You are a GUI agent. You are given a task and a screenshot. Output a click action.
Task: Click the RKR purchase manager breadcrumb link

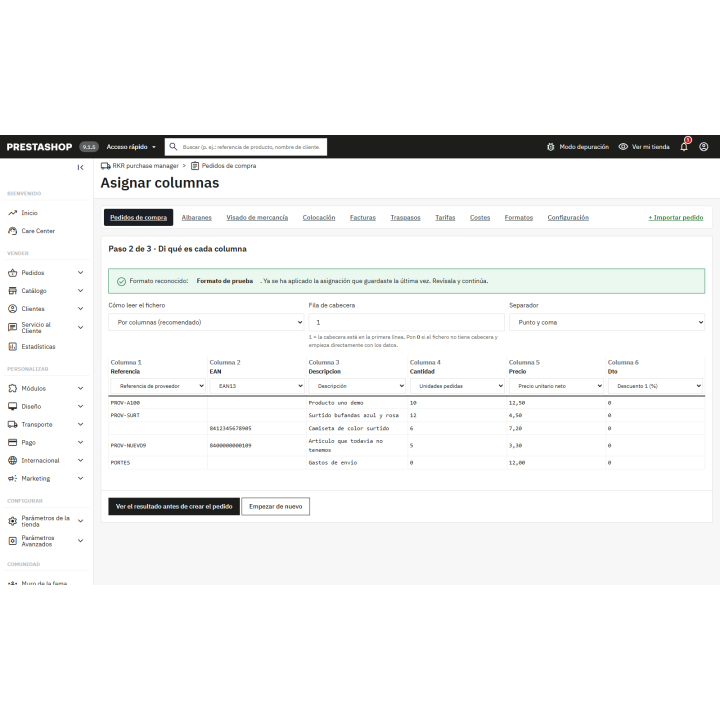[x=145, y=166]
